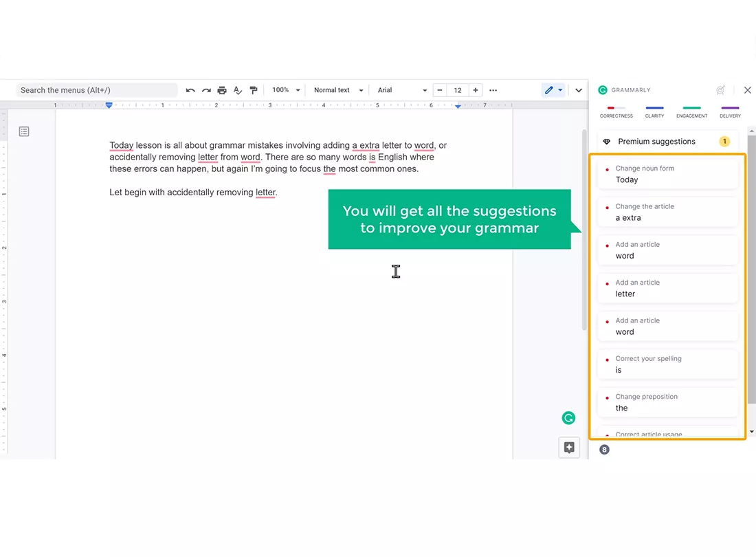756x557 pixels.
Task: Click the underlined phrase 'a extra'
Action: tap(366, 145)
